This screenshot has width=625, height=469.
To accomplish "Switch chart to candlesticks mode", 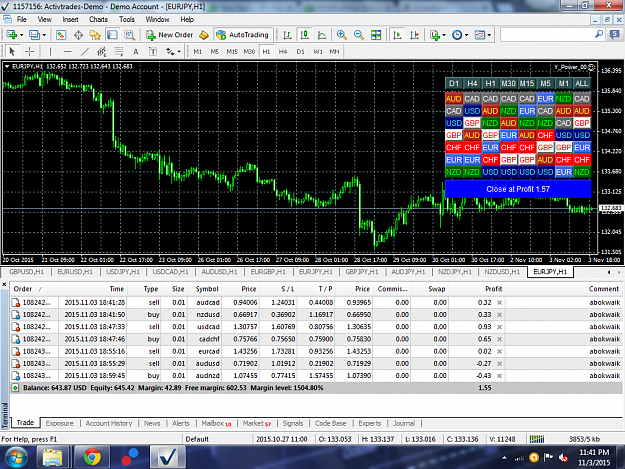I will click(x=305, y=35).
